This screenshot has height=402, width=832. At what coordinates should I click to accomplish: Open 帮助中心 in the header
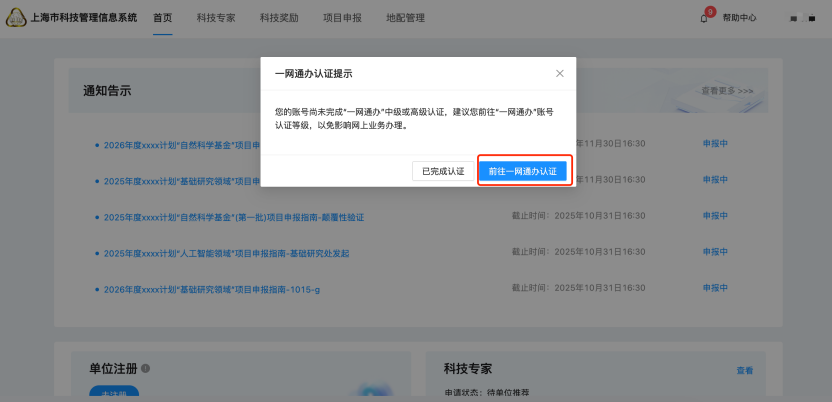[x=739, y=18]
